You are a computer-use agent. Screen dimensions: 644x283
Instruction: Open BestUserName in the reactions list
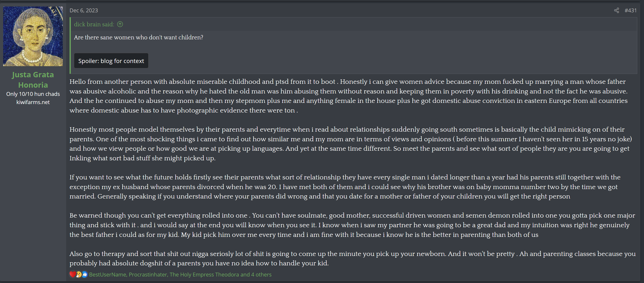(107, 275)
